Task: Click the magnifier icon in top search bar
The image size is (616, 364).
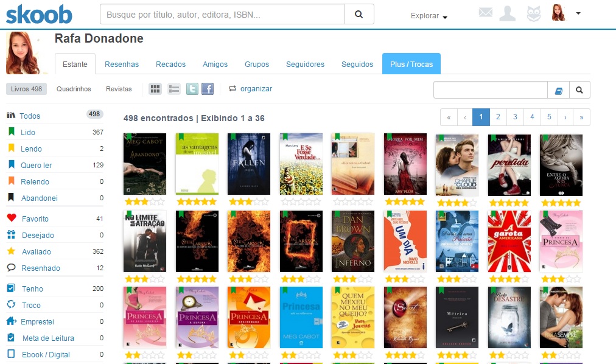Action: pos(359,14)
